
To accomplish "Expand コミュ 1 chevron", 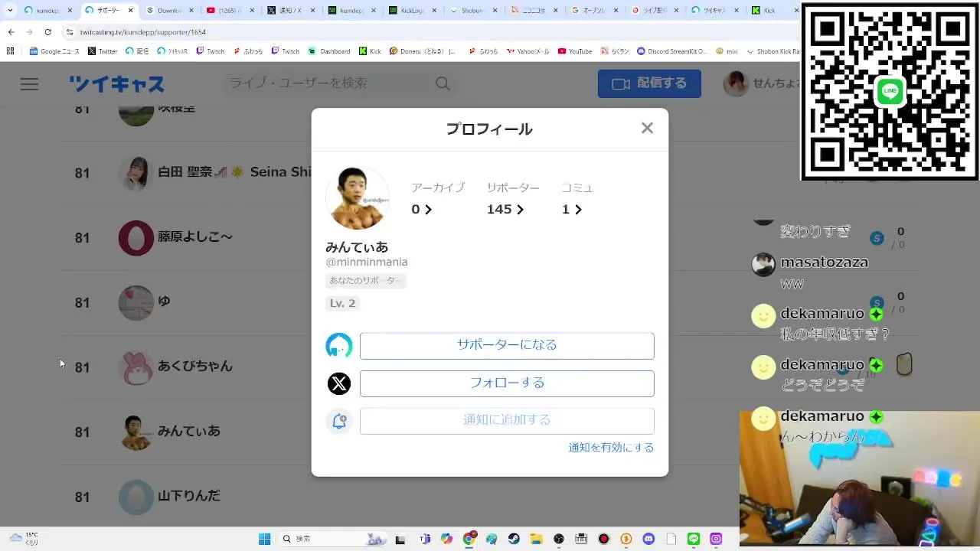I will 578,210.
